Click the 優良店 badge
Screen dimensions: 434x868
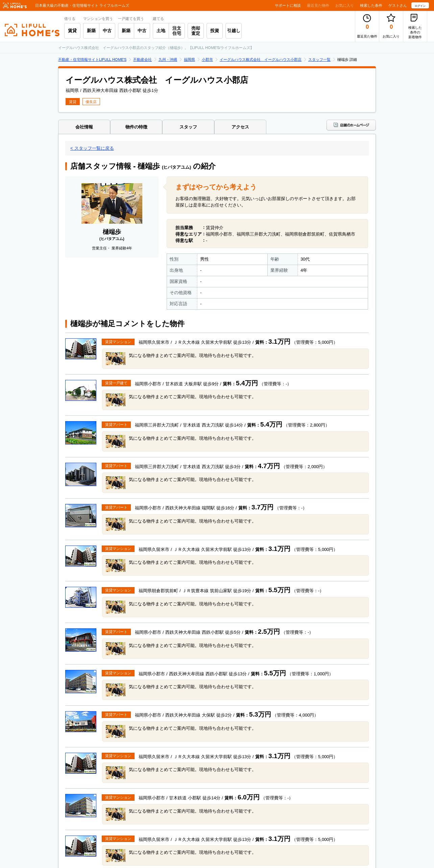pyautogui.click(x=91, y=102)
